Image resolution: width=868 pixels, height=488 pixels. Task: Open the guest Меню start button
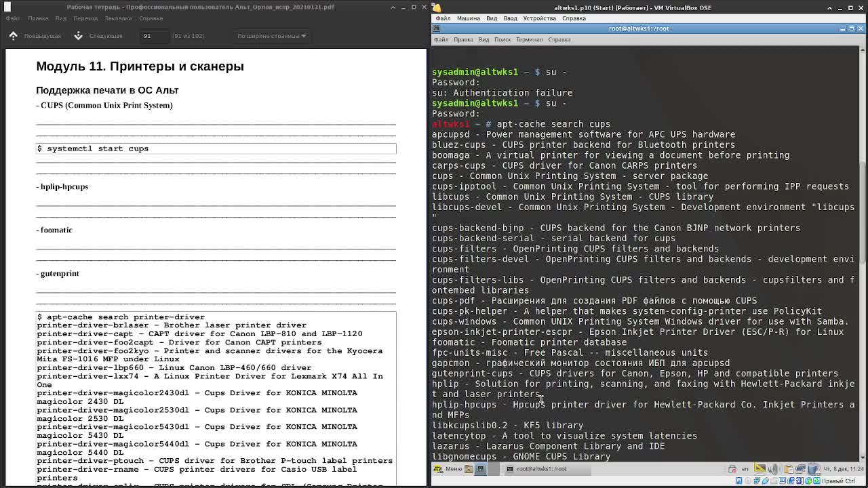448,469
